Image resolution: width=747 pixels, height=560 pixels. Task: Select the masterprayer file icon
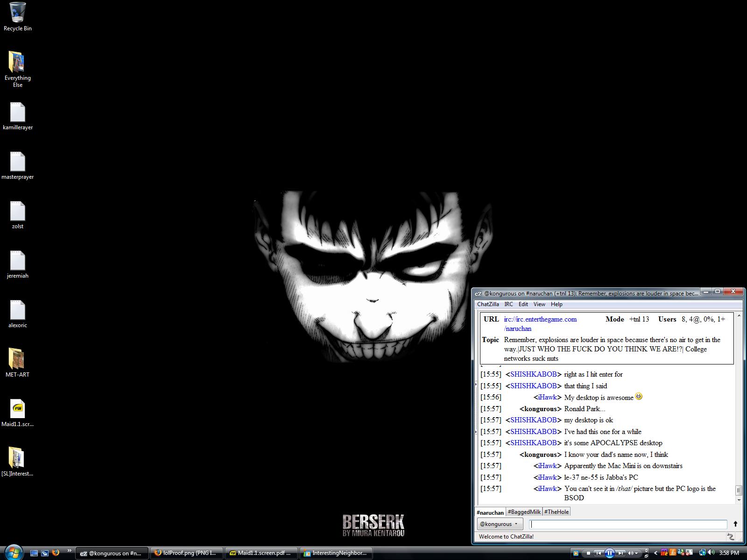[x=18, y=166]
